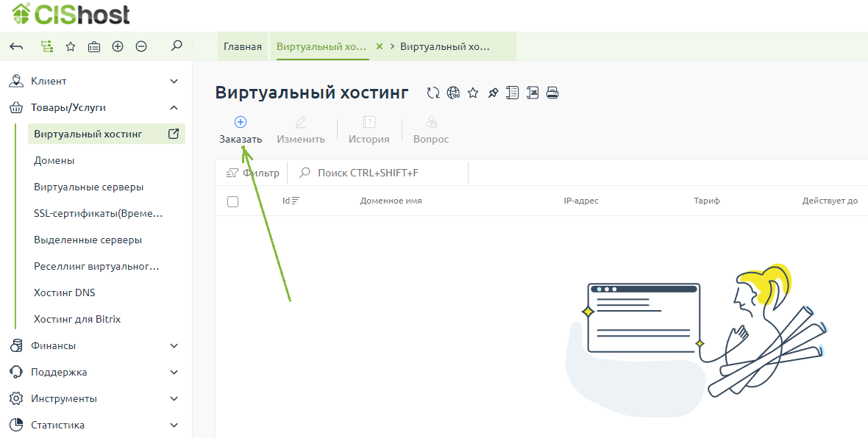The height and width of the screenshot is (438, 868).
Task: Open Домены in the sidebar
Action: (x=54, y=160)
